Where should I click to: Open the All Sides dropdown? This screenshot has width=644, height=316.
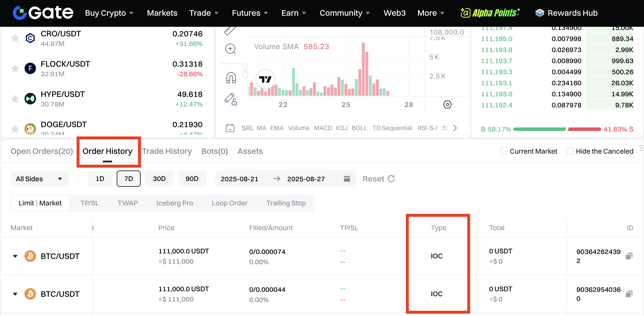click(39, 179)
